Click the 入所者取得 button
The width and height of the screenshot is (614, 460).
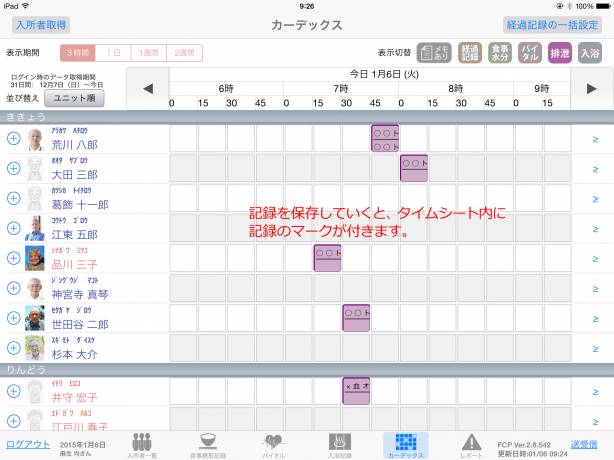[41, 24]
